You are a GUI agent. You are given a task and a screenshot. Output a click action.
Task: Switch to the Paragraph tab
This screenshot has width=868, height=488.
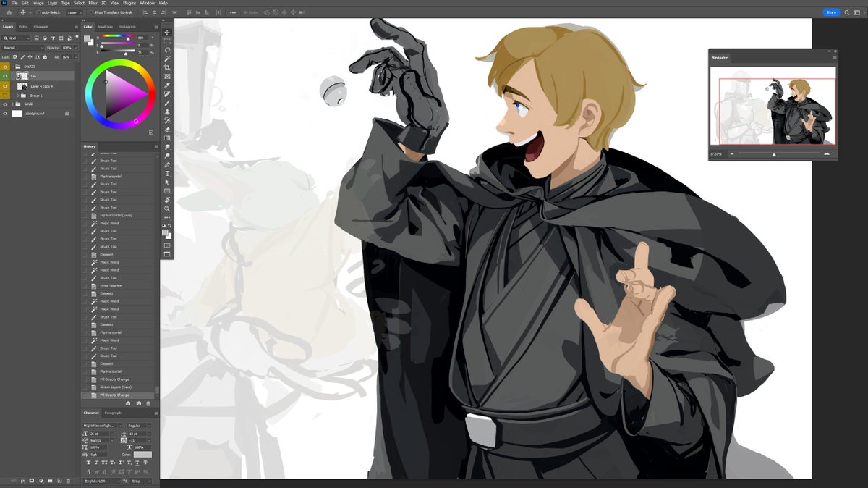click(114, 413)
